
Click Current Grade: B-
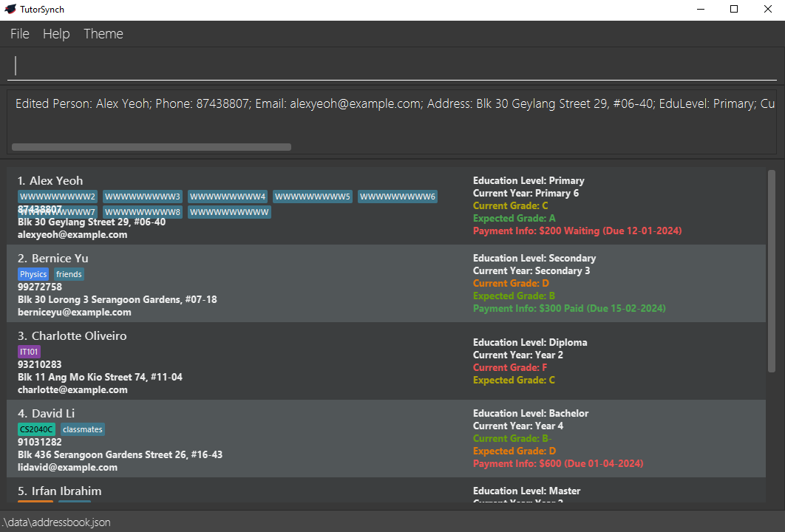pos(512,438)
